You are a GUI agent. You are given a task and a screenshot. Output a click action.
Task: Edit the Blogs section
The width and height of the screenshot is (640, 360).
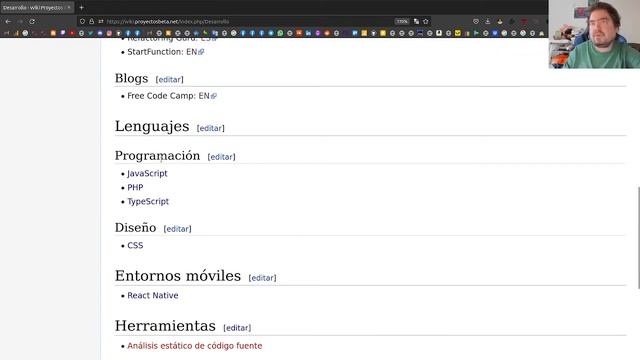(x=169, y=80)
